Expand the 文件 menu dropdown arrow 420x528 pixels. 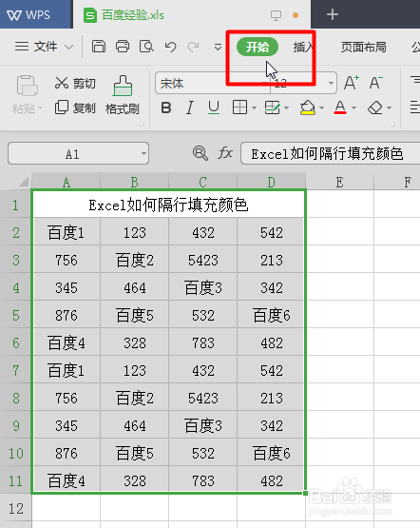[69, 47]
